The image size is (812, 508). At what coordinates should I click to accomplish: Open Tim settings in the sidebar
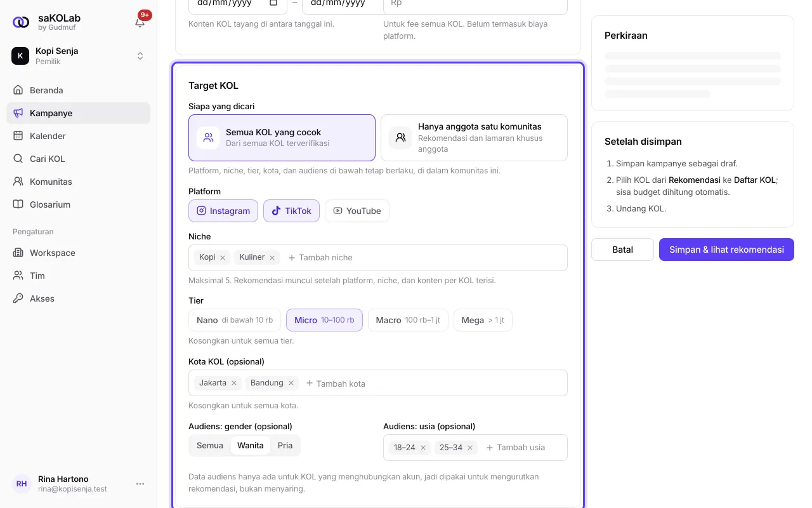tap(79, 276)
